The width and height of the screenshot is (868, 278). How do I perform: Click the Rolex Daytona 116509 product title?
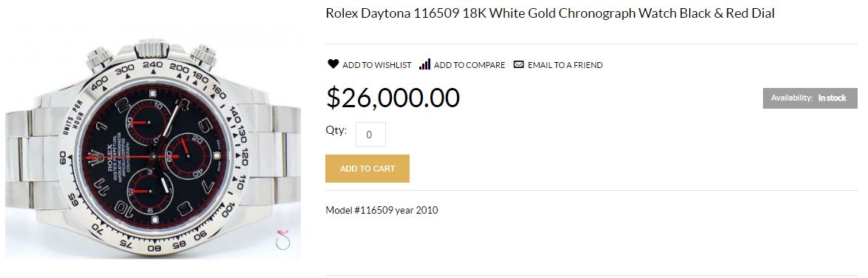[x=549, y=13]
